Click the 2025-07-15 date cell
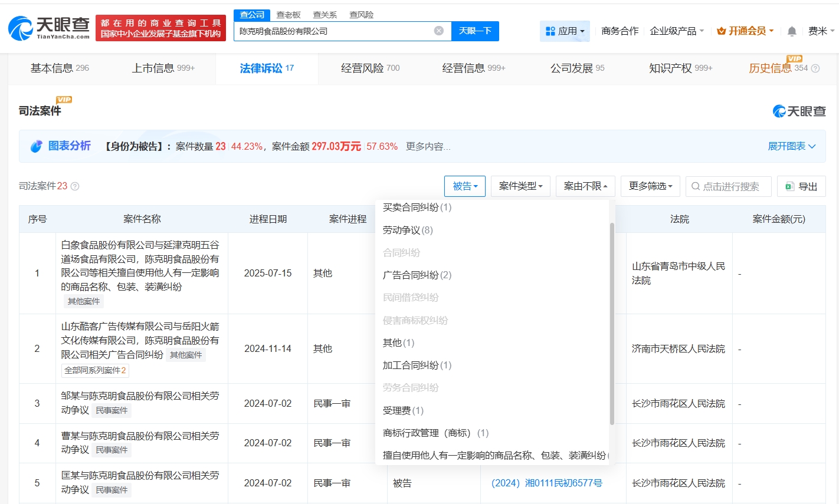Viewport: 839px width, 504px height. (x=268, y=274)
